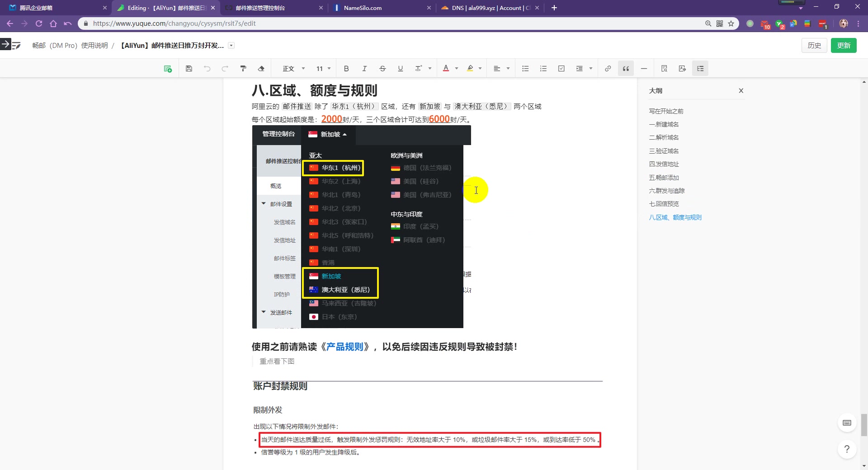
Task: Open the QR code icon in address bar
Action: 720,23
